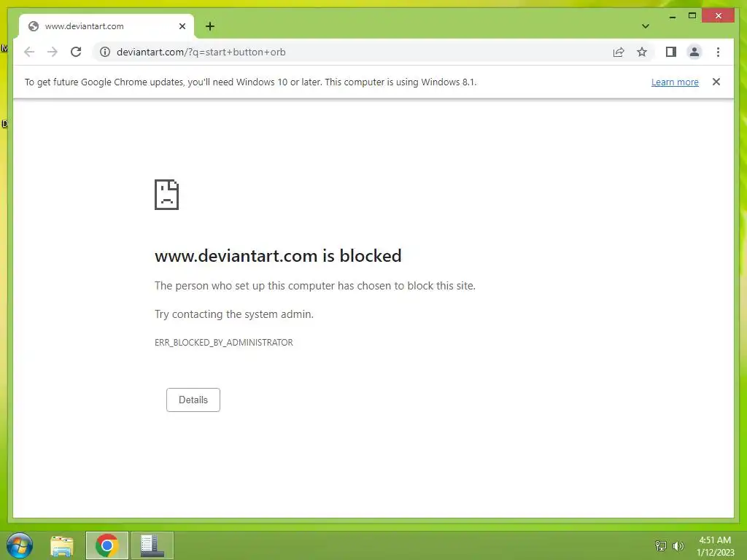This screenshot has width=747, height=560.
Task: Dismiss the Chrome updates info bar
Action: point(716,82)
